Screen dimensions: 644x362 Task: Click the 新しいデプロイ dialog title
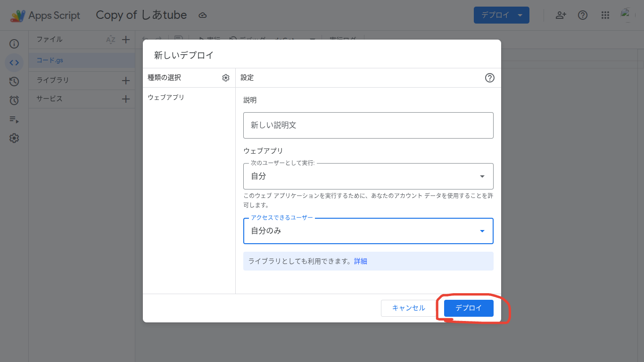click(184, 55)
